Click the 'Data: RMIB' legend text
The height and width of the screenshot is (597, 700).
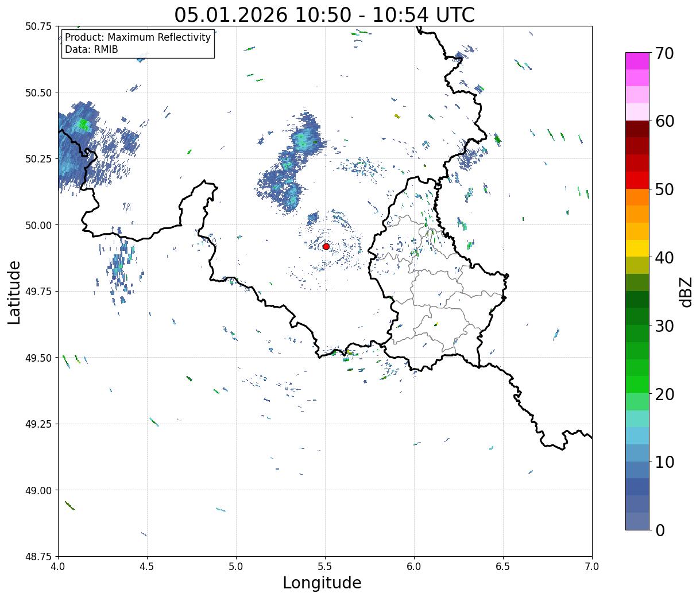click(91, 49)
